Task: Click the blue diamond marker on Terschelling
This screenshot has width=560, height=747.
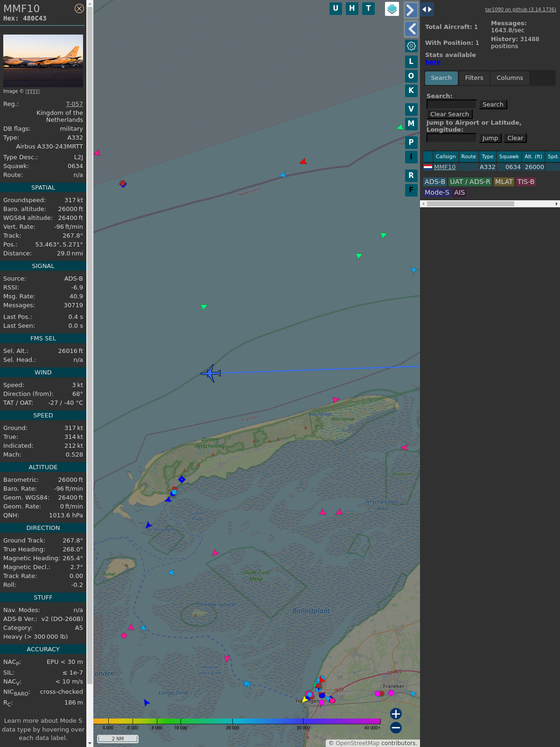Action: point(182,479)
